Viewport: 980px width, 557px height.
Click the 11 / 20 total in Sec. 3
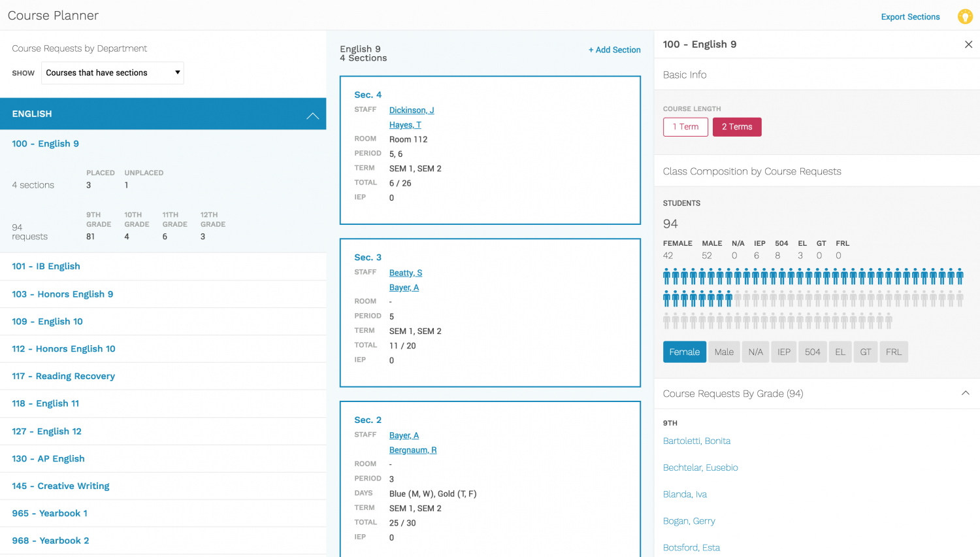pyautogui.click(x=402, y=346)
